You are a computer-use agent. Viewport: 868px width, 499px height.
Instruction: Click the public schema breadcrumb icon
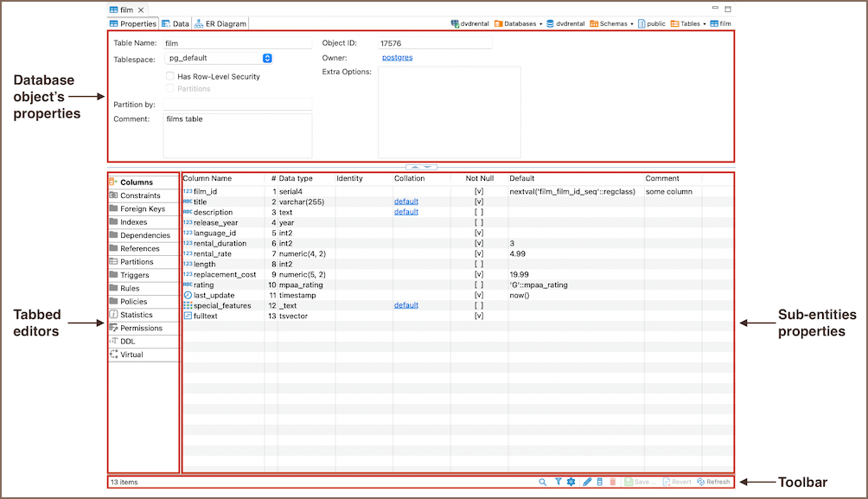click(641, 24)
